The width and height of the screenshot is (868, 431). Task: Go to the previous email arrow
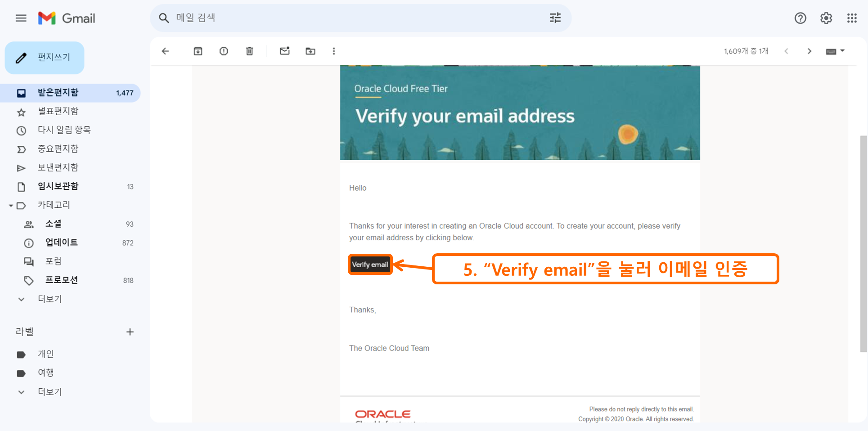(x=786, y=51)
